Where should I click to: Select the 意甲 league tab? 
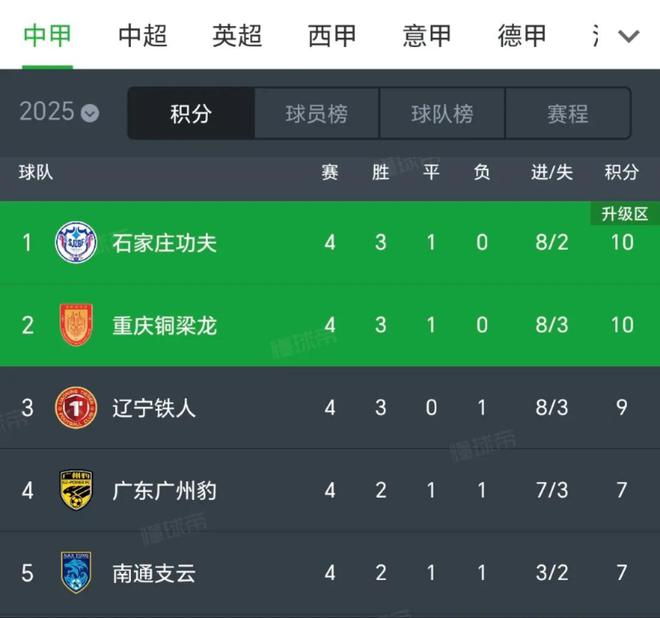click(x=427, y=36)
